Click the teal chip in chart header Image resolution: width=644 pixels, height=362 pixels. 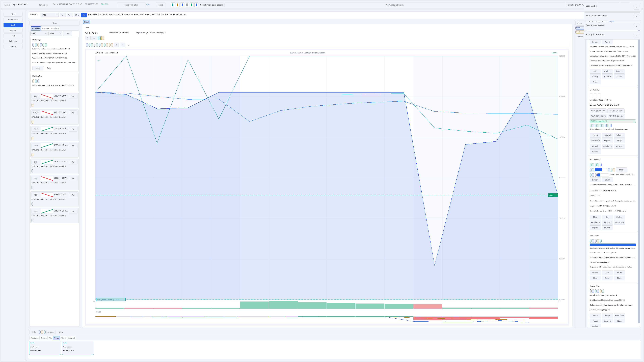pos(99,38)
